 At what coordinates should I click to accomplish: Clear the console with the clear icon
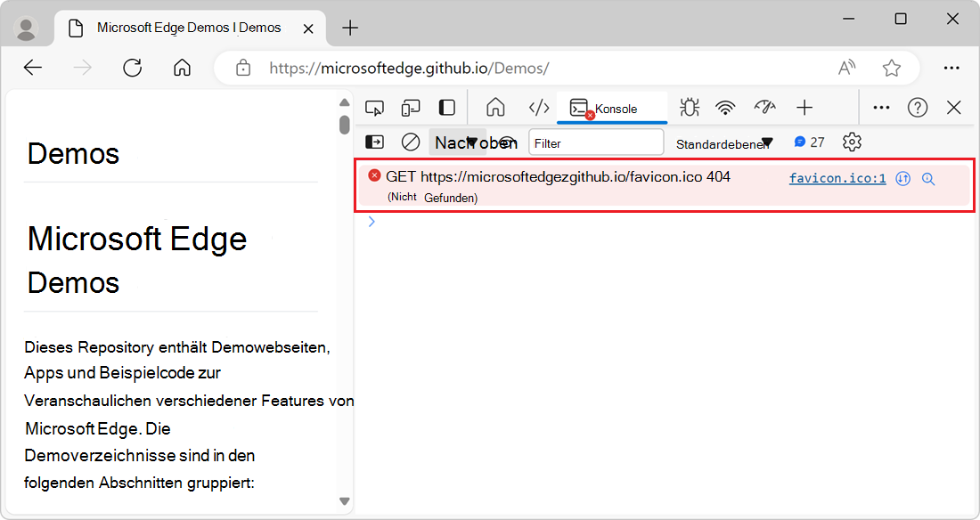tap(410, 142)
